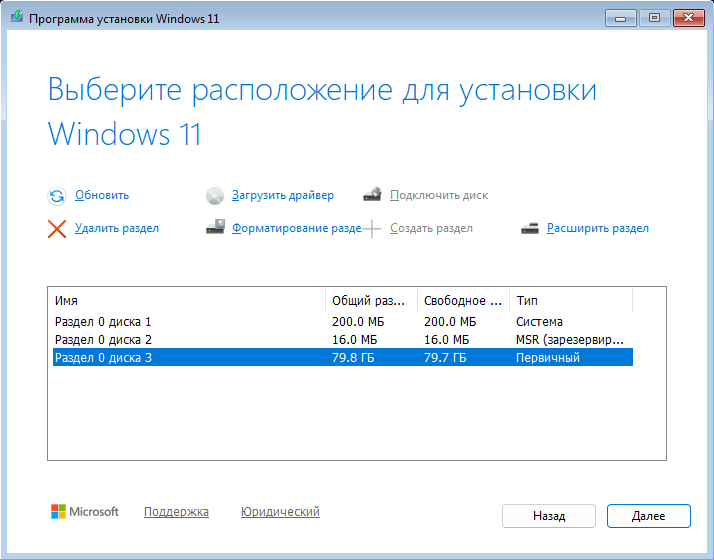Click the 200.0 МБ total size cell
The image size is (714, 560).
pyautogui.click(x=358, y=322)
